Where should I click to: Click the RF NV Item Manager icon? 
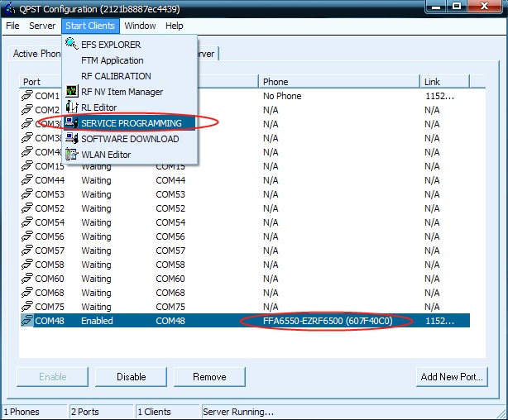click(72, 91)
